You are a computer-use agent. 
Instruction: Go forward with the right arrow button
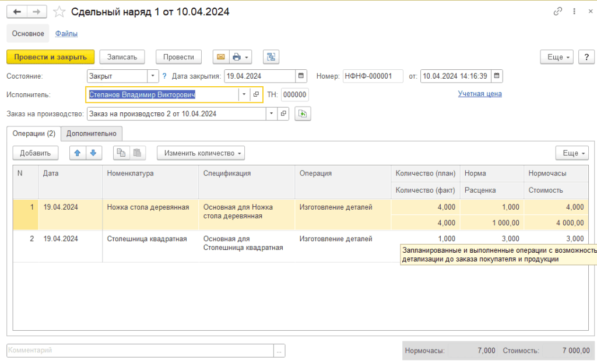pyautogui.click(x=37, y=12)
